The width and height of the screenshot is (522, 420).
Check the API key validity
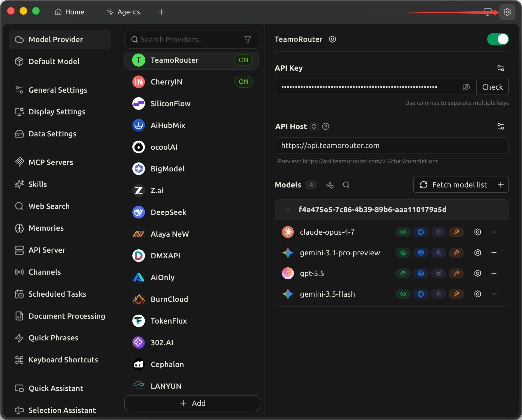pyautogui.click(x=492, y=87)
